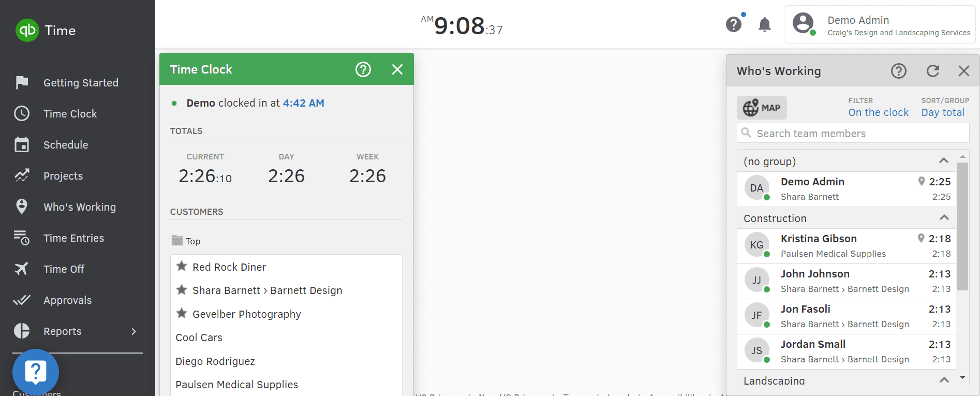Image resolution: width=980 pixels, height=396 pixels.
Task: Unstar Shara Barnett › Barnett Design
Action: click(x=182, y=290)
